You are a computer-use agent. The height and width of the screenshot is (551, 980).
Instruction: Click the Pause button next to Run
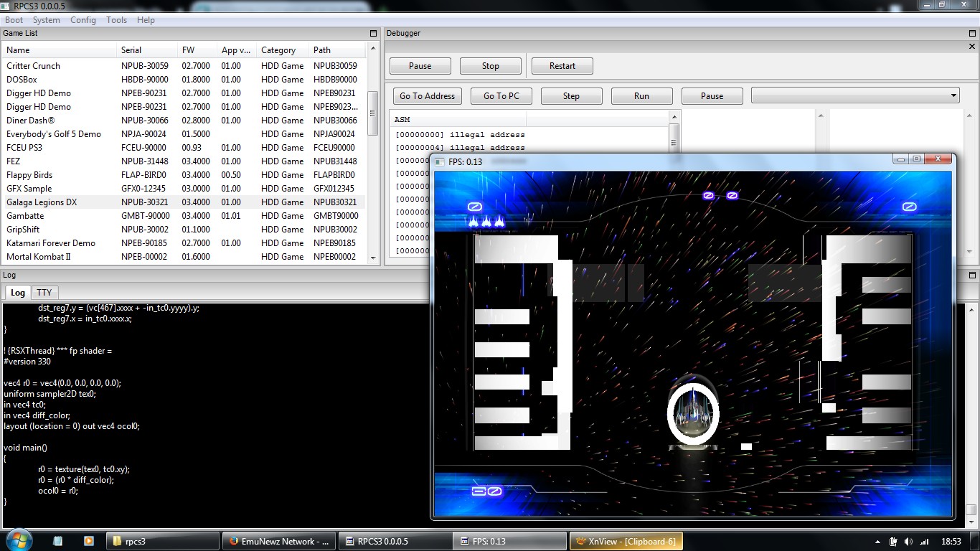712,96
